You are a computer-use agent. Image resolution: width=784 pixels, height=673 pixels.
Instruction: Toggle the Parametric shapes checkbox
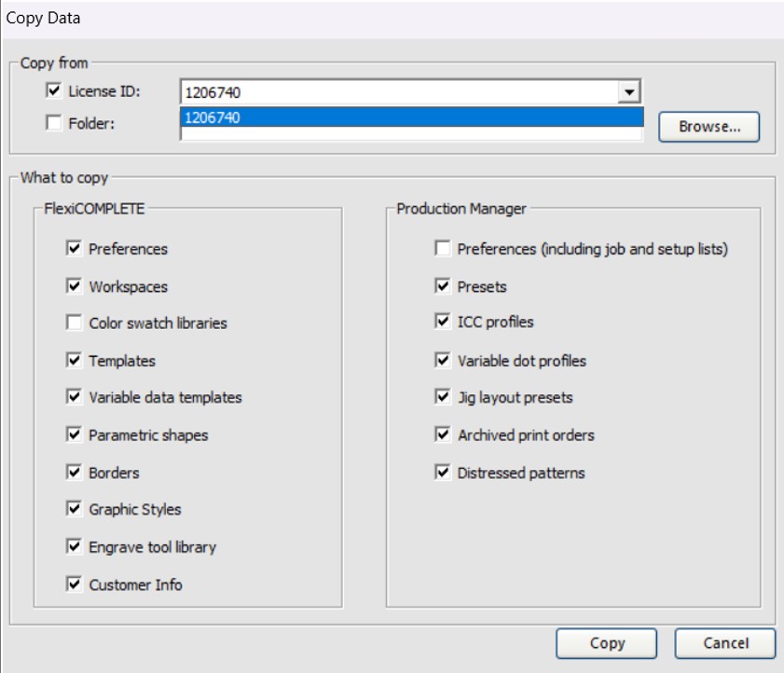pos(74,435)
